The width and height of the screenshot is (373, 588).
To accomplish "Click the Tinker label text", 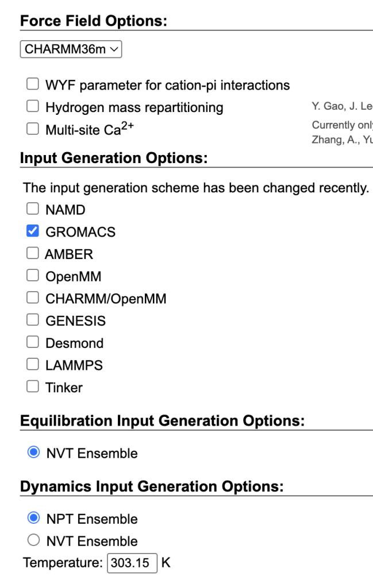I will coord(64,388).
